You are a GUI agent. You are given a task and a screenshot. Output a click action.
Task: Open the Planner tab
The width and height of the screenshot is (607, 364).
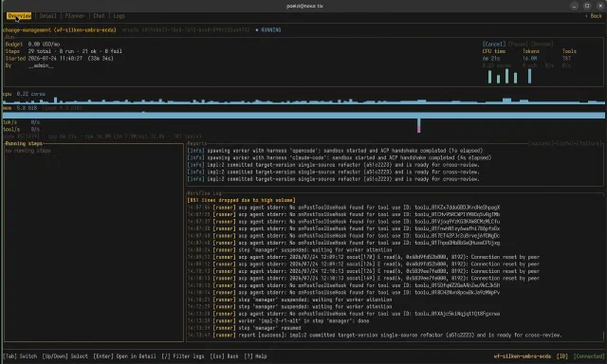pyautogui.click(x=75, y=16)
